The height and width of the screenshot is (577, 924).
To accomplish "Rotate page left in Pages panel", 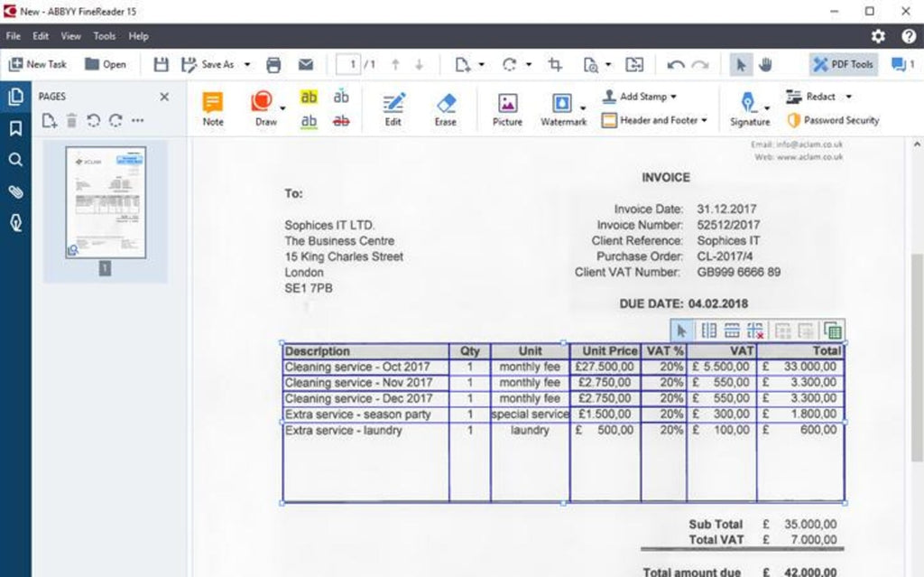I will point(93,121).
